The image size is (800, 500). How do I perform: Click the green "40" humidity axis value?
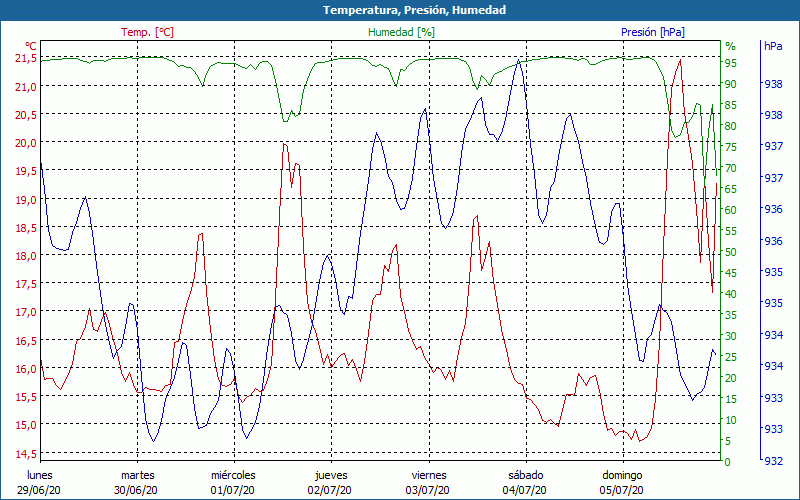pyautogui.click(x=730, y=294)
